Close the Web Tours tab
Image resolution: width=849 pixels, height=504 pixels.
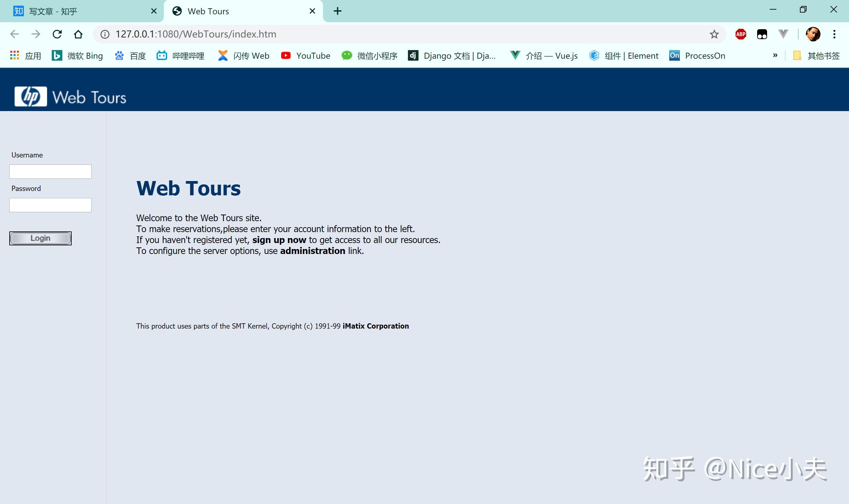tap(312, 11)
